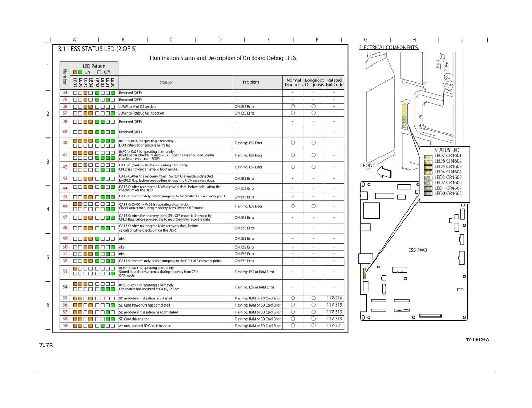Screen dimensions: 532x408
Task: Click the "Normal Diagnosis" column header
Action: tap(293, 82)
